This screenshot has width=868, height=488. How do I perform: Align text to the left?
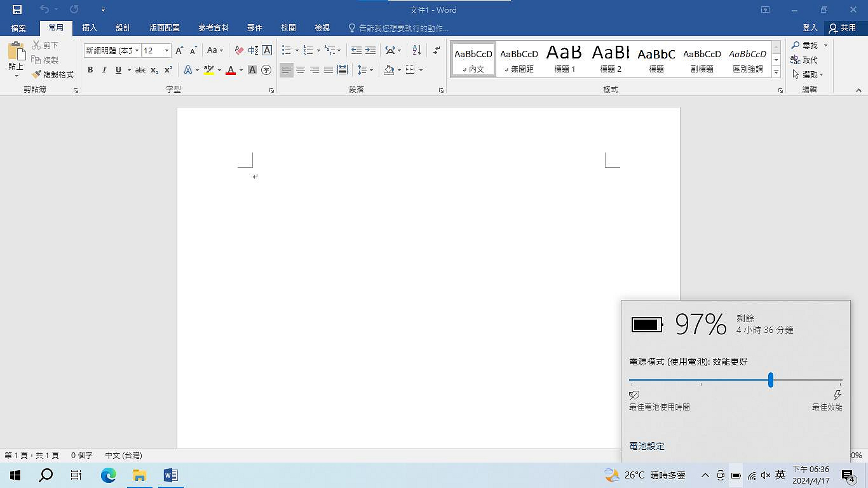287,70
